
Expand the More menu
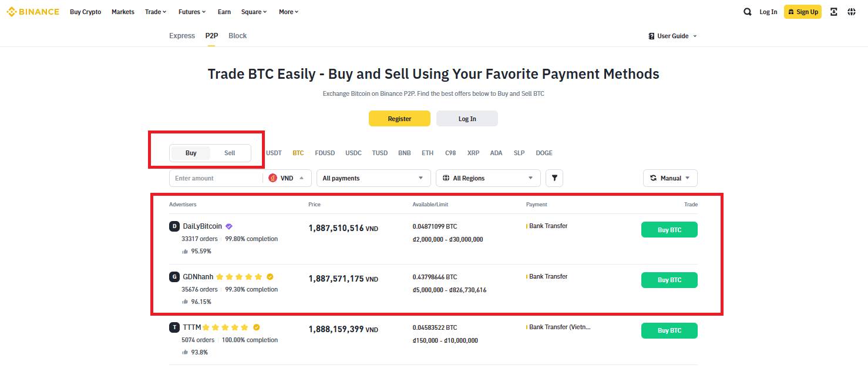288,12
